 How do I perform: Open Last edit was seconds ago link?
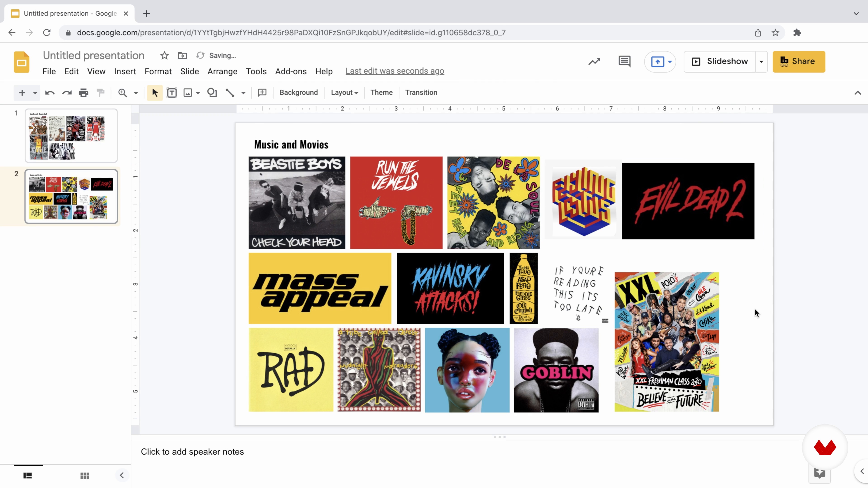[x=395, y=71]
